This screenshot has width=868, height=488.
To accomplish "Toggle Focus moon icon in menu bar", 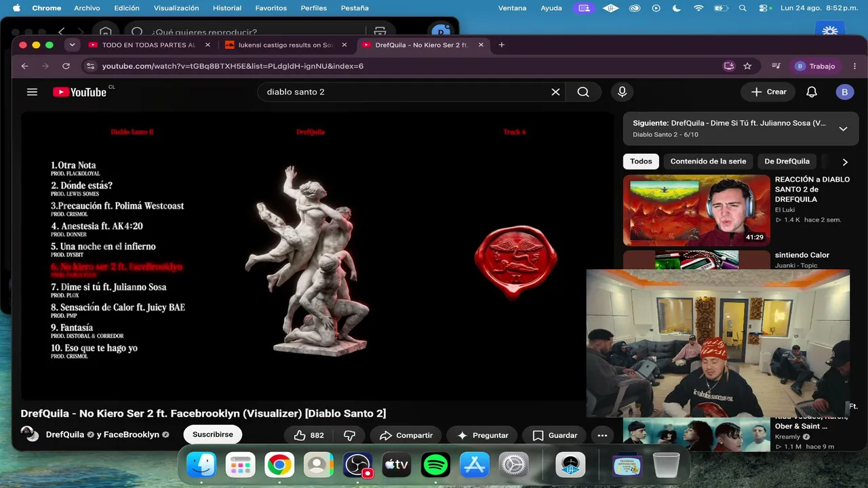I will coord(676,8).
